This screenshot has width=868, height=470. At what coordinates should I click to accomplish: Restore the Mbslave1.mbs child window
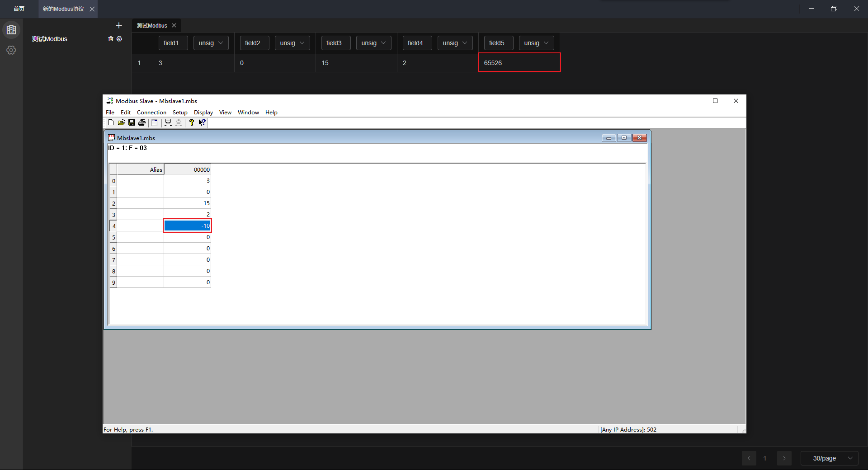624,138
